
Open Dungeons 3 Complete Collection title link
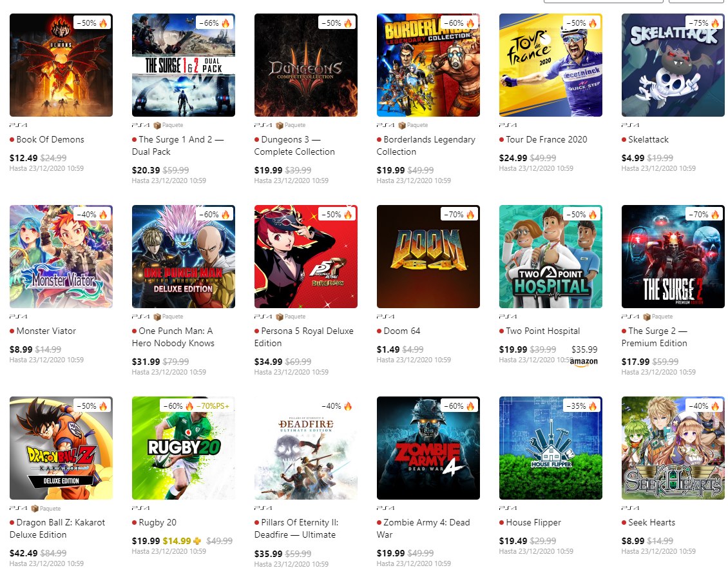(x=294, y=146)
